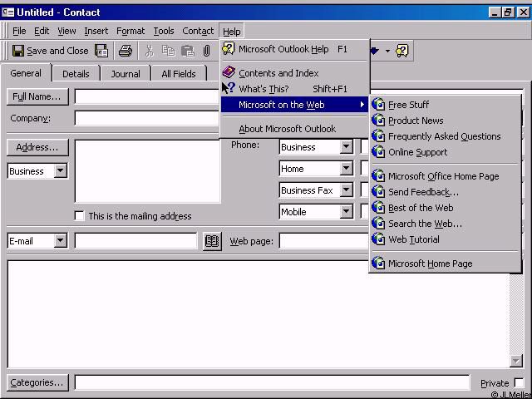Click the What's This cursor icon
Screen dimensions: 532x399
229,88
